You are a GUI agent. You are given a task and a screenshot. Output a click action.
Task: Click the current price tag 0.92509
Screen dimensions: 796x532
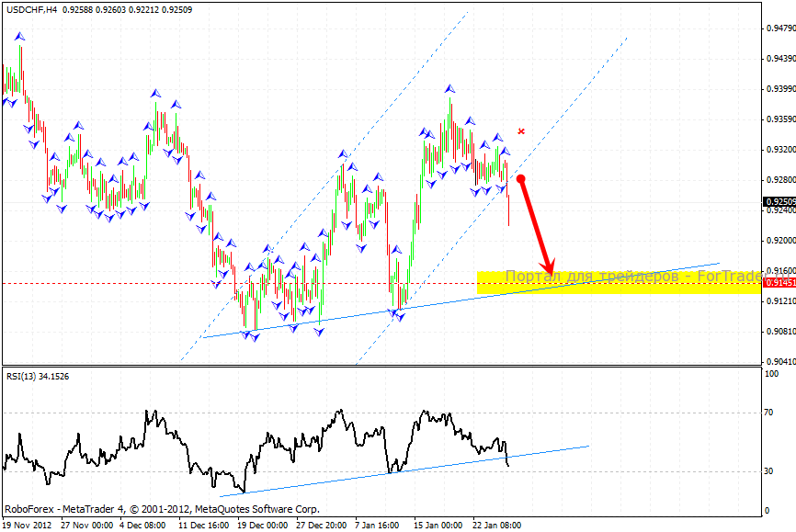779,201
